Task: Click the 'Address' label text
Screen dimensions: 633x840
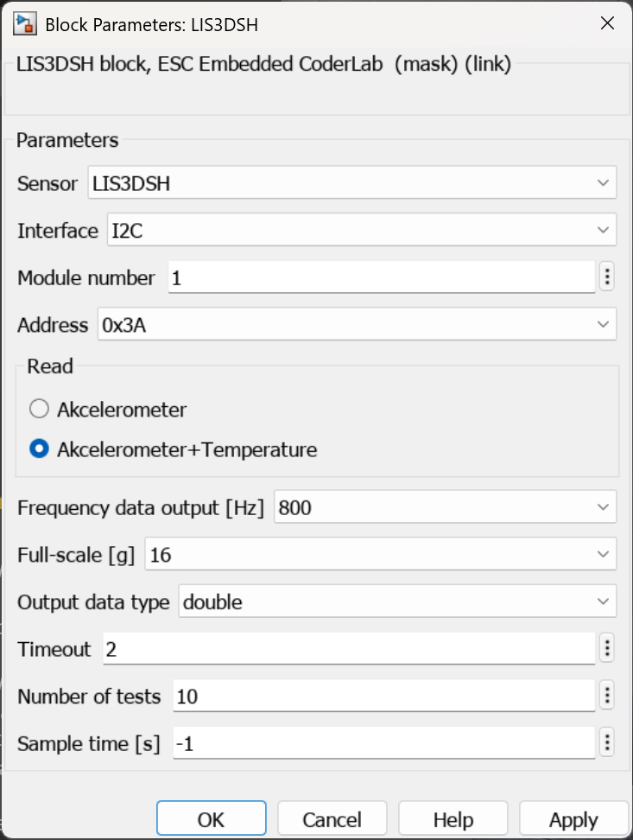Action: point(53,325)
